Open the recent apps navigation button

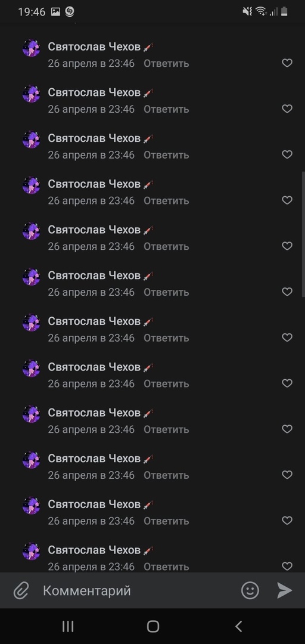tap(68, 626)
